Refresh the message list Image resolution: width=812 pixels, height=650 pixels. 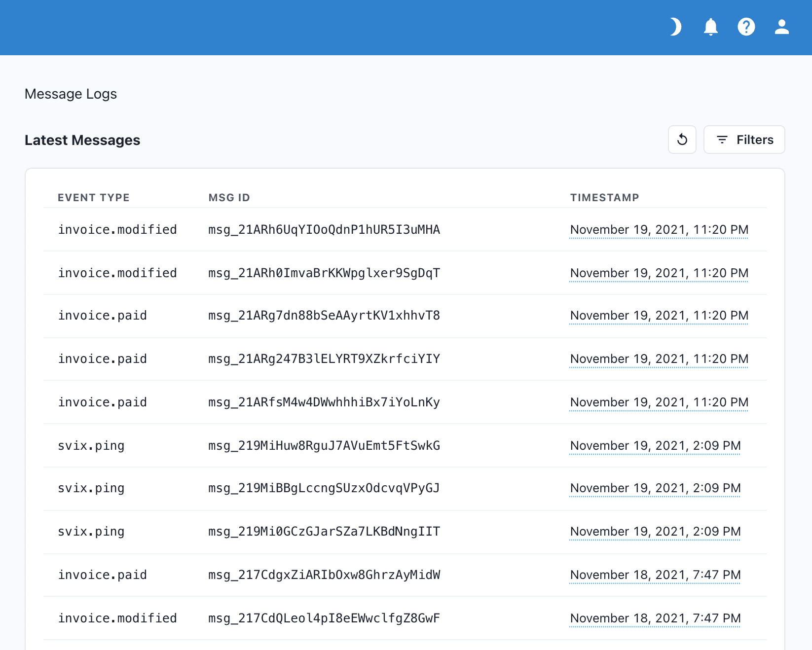click(x=682, y=140)
